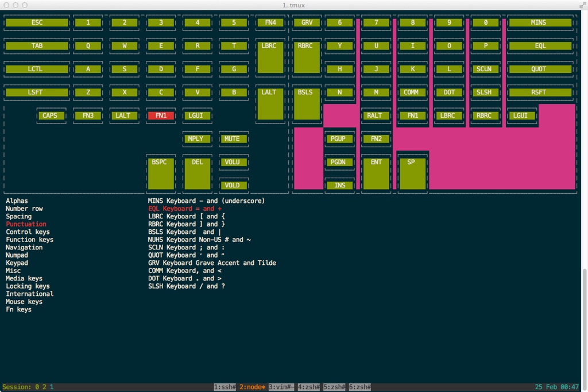Click the EQL Keyboard = and + entry
The width and height of the screenshot is (588, 392).
[x=184, y=208]
